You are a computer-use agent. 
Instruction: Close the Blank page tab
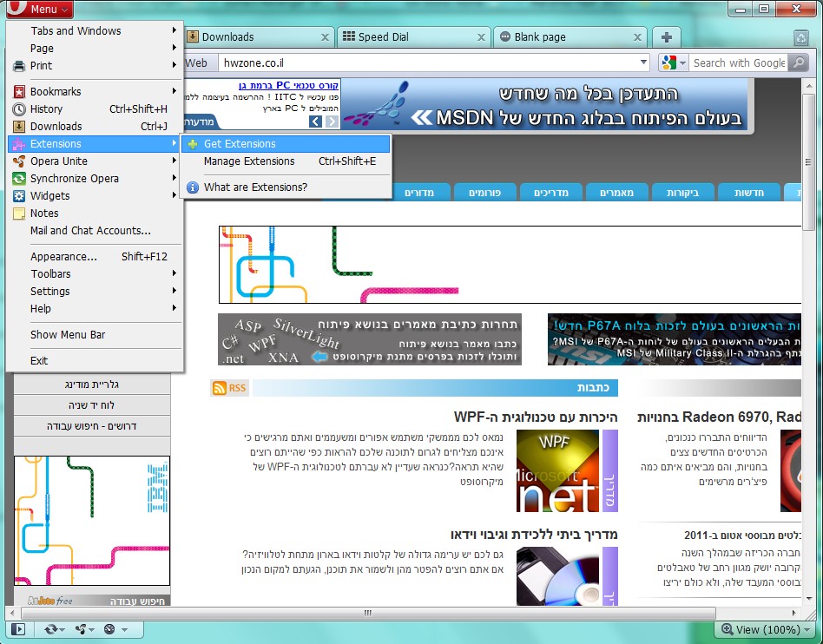pos(637,37)
